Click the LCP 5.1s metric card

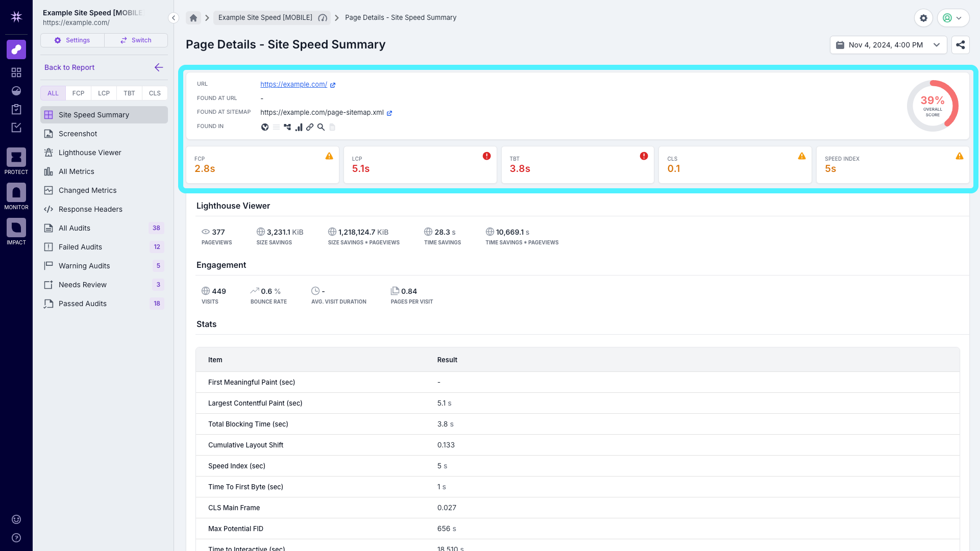[420, 165]
